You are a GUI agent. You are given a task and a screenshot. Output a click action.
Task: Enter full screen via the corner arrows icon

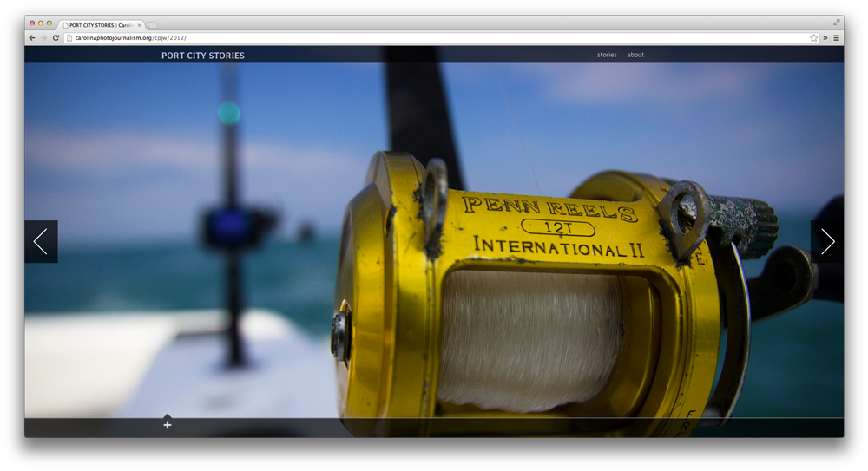click(x=837, y=23)
